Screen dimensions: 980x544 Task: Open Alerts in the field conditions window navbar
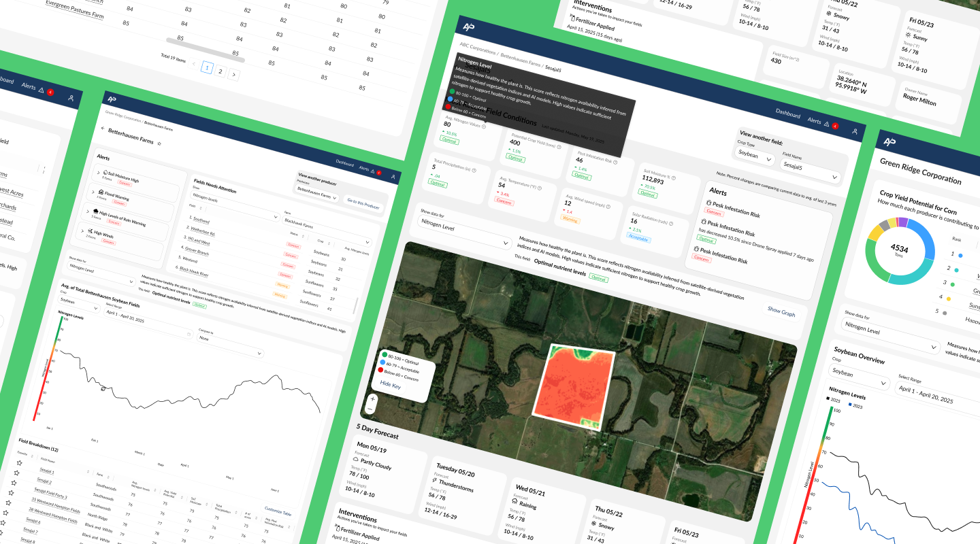[814, 121]
